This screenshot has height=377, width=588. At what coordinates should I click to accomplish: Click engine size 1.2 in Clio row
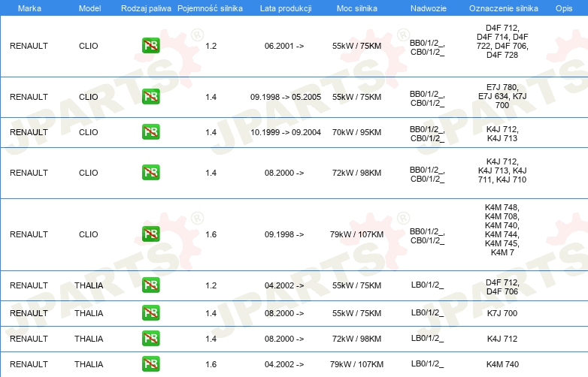[x=211, y=46]
